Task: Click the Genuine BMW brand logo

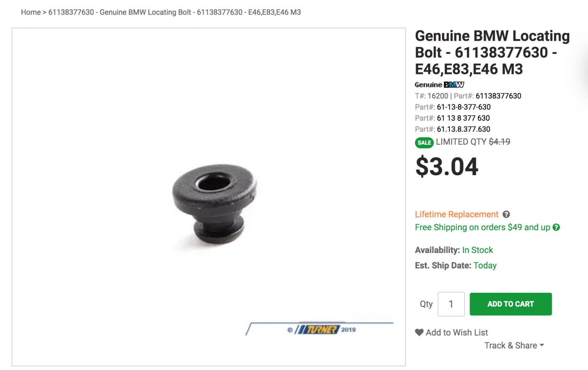Action: (439, 85)
